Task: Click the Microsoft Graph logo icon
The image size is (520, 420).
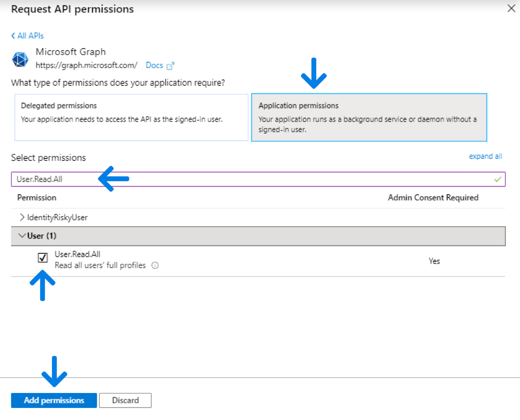Action: [x=20, y=59]
